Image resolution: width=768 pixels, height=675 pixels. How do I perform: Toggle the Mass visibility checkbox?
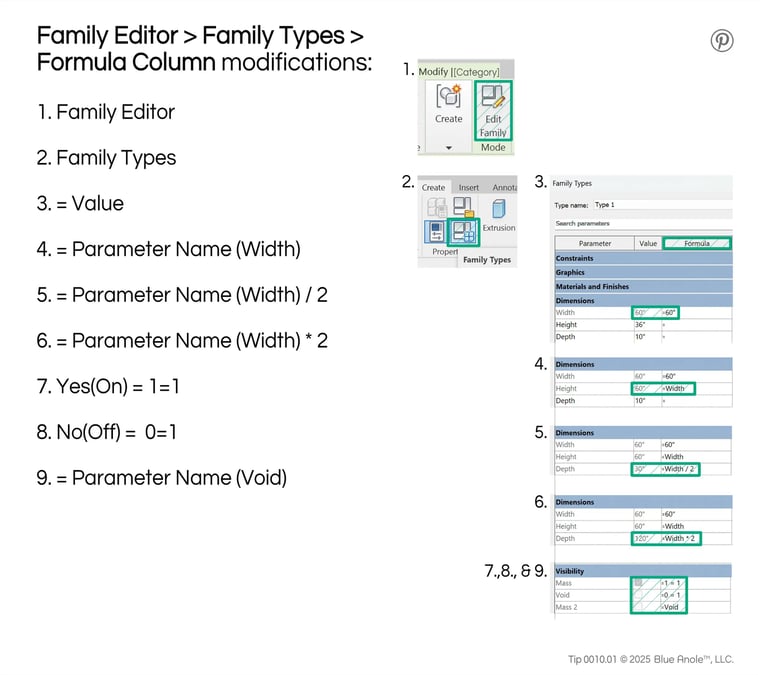(x=638, y=583)
